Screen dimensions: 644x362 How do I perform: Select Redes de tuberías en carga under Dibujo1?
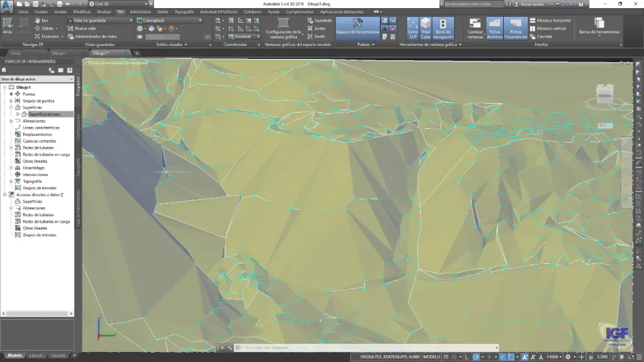pos(46,155)
